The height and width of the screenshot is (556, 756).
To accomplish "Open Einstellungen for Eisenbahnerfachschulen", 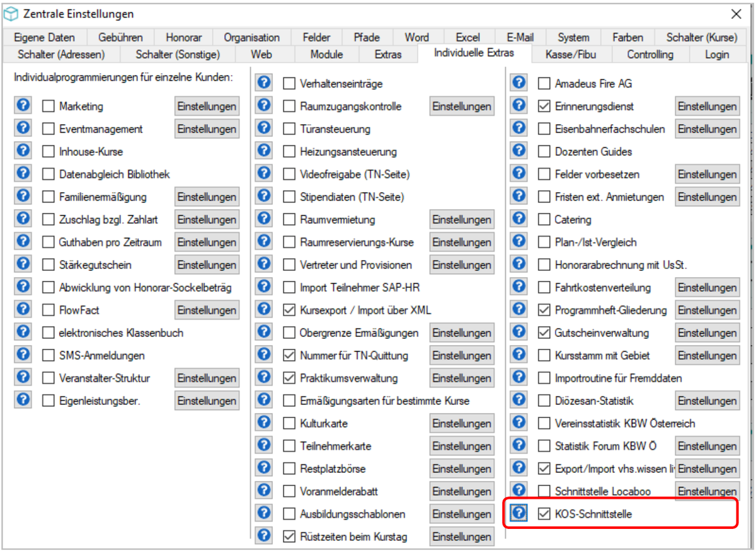I will click(x=707, y=129).
